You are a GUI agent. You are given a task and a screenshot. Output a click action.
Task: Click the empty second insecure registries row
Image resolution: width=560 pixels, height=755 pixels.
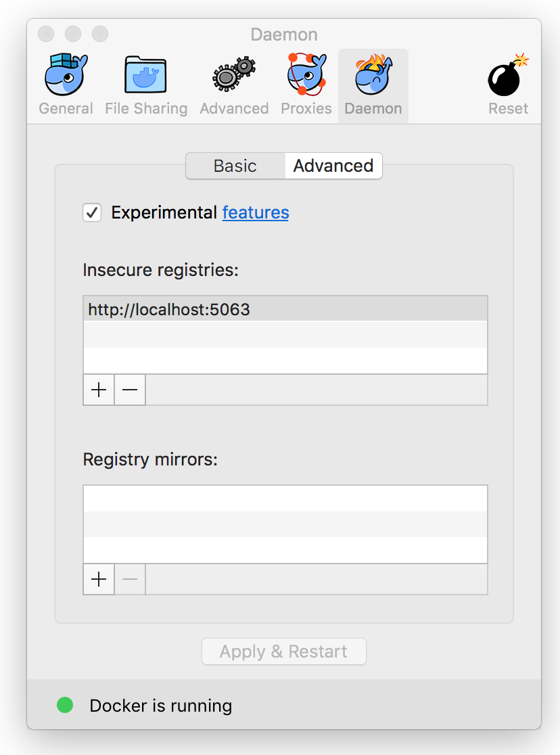click(285, 335)
